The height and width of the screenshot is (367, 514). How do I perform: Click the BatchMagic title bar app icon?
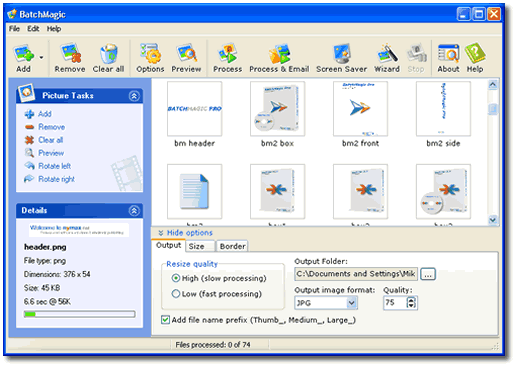pyautogui.click(x=12, y=14)
